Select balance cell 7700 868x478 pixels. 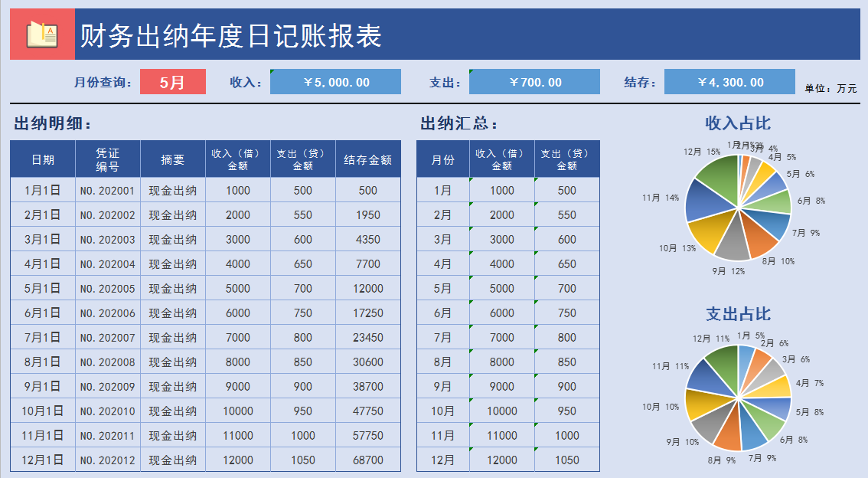[x=368, y=264]
